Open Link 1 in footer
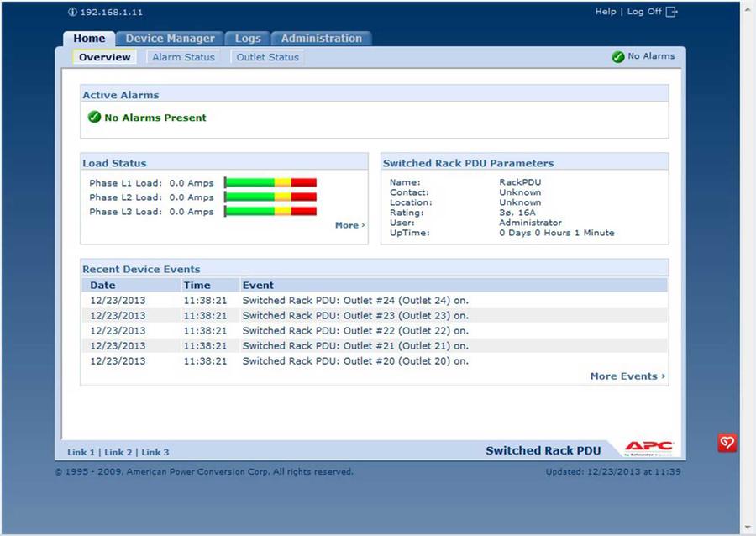This screenshot has height=536, width=756. [81, 452]
